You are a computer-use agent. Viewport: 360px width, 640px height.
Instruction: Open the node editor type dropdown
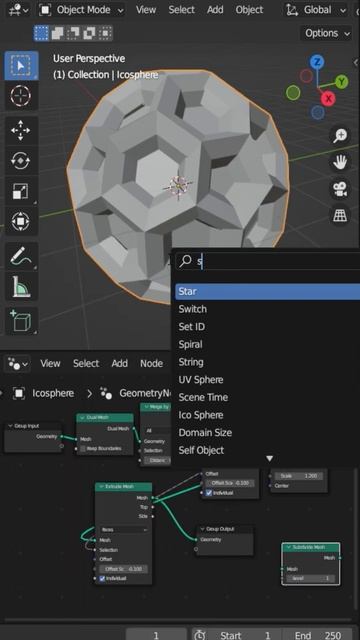pos(18,363)
